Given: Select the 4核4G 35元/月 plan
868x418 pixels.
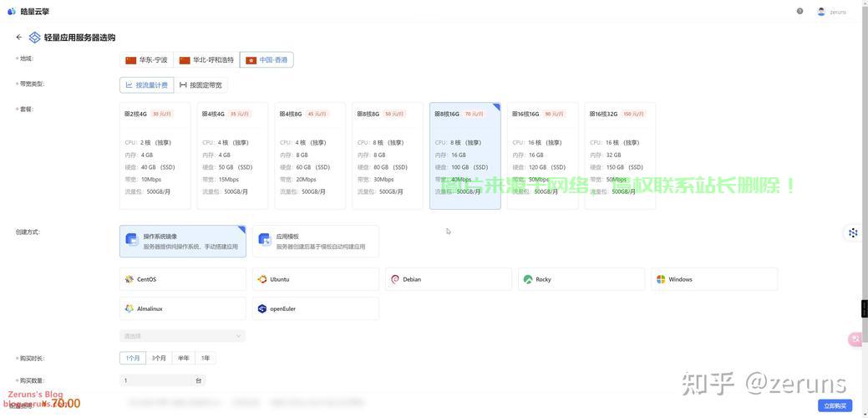Looking at the screenshot, I should [x=232, y=155].
